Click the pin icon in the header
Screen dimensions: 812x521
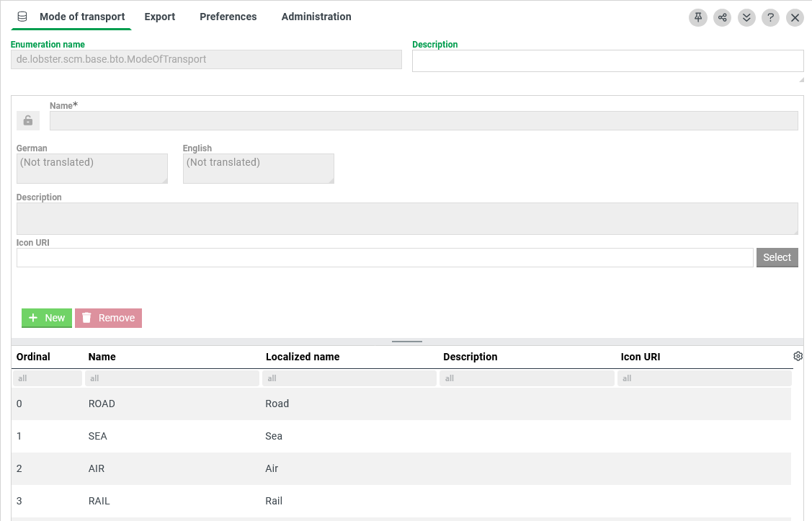tap(697, 17)
